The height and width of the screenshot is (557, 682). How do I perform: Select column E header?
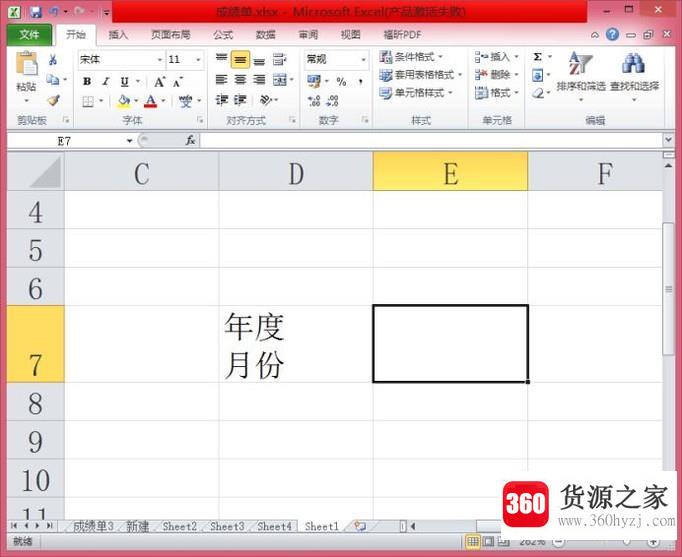click(x=450, y=172)
